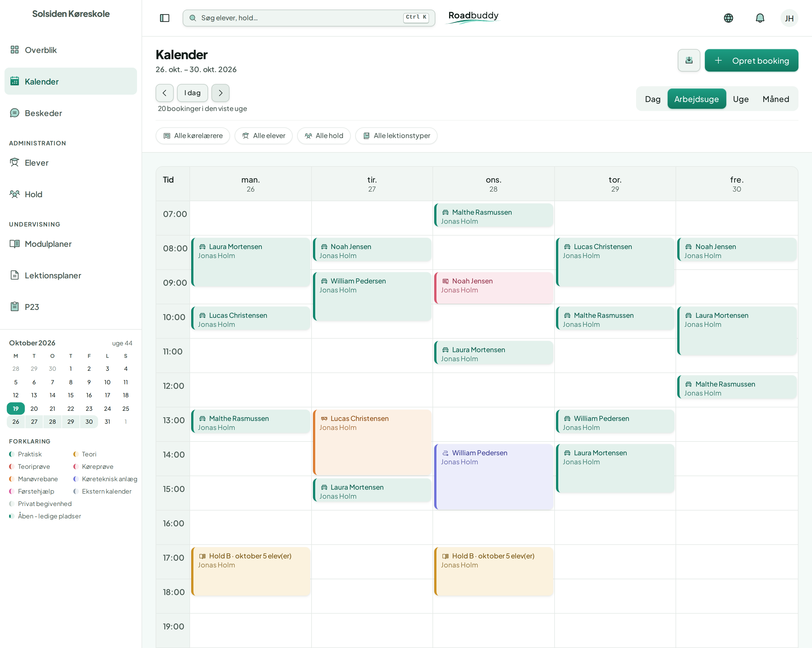This screenshot has width=812, height=648.
Task: Select 31 in the mini calendar
Action: [107, 422]
